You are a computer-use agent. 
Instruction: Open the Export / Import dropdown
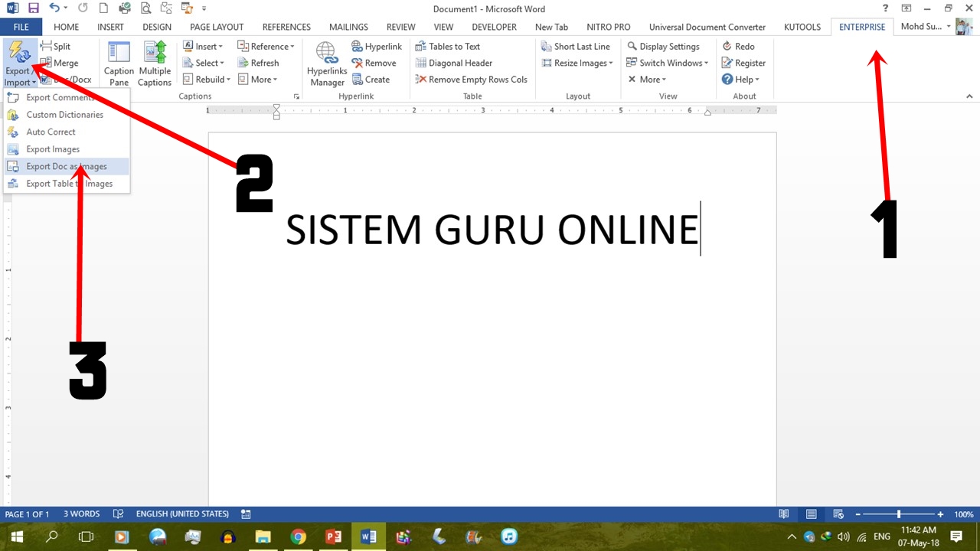(20, 64)
